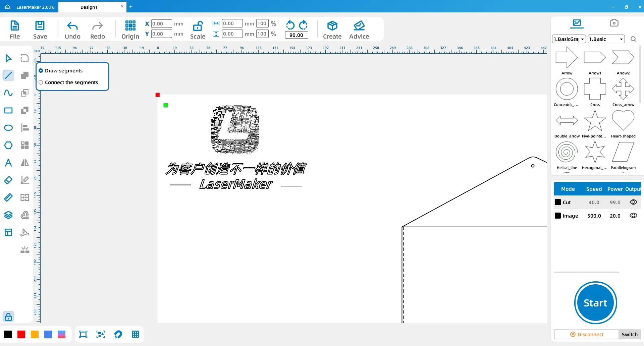
Task: Pick the red color swatch
Action: tap(21, 334)
